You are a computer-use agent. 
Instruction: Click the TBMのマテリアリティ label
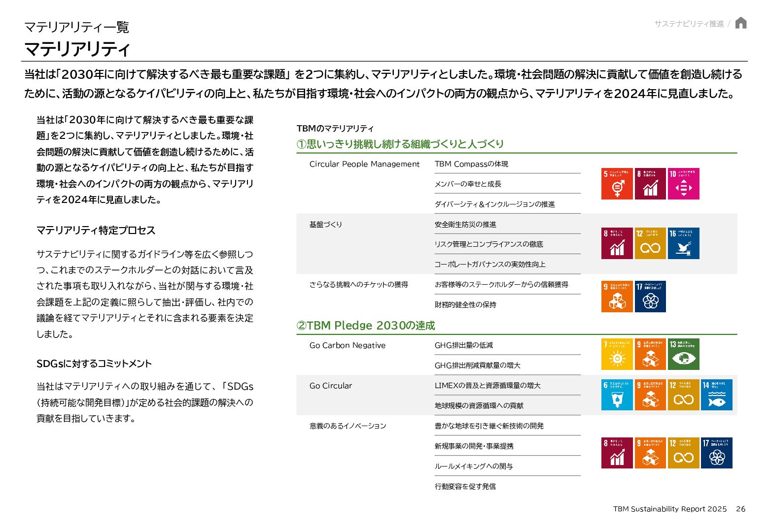click(335, 129)
